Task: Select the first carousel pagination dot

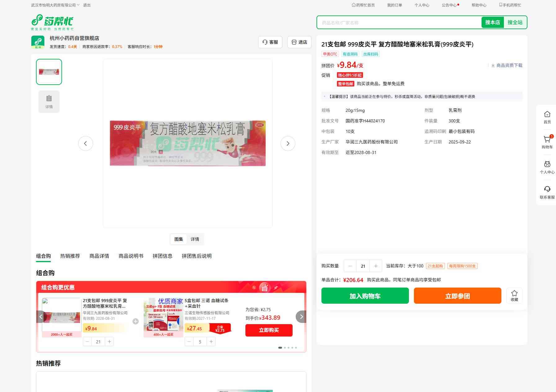Action: [x=280, y=348]
